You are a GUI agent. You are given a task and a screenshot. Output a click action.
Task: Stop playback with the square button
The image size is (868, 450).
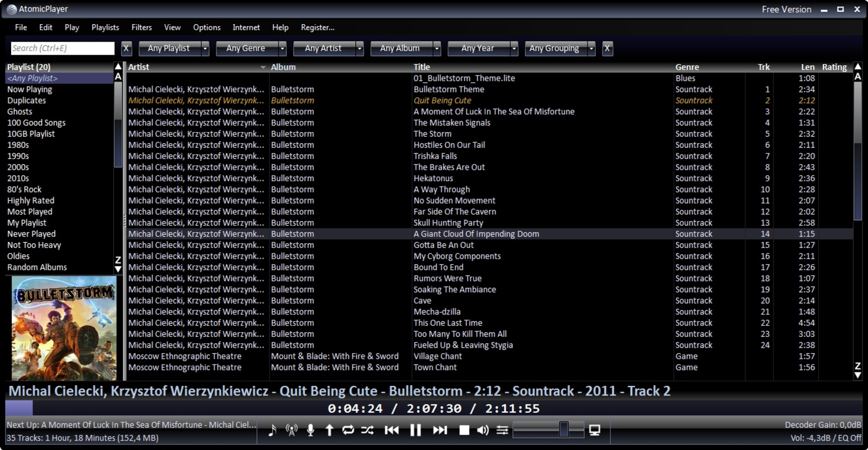(464, 430)
